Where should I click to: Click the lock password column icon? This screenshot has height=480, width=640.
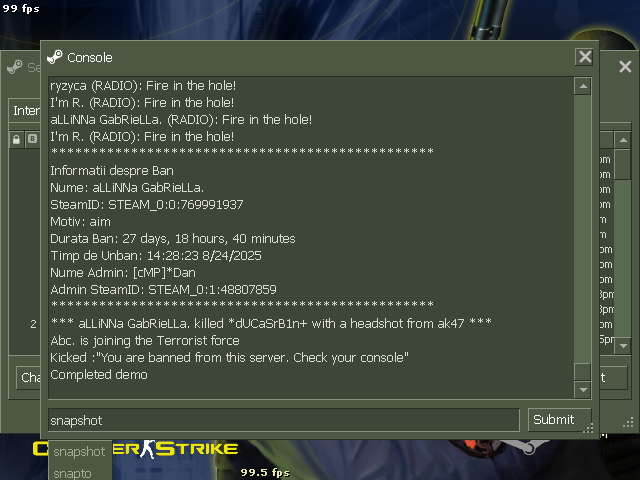click(16, 140)
